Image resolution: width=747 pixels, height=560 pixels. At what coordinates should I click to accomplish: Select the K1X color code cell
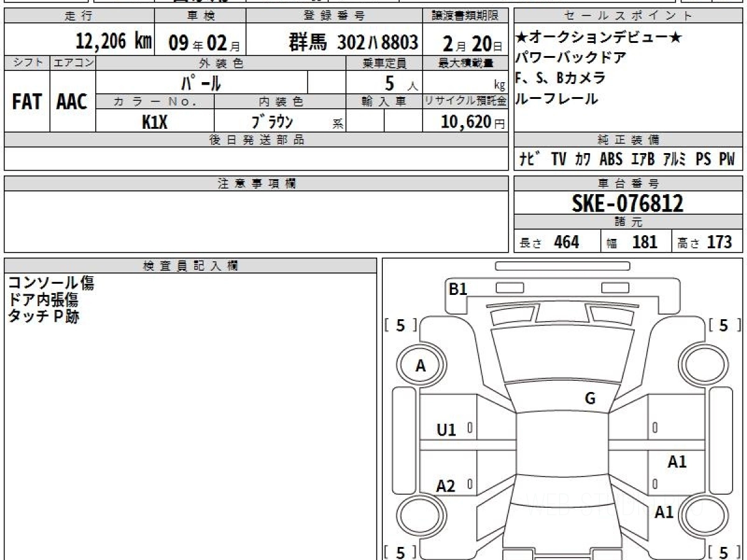(154, 121)
